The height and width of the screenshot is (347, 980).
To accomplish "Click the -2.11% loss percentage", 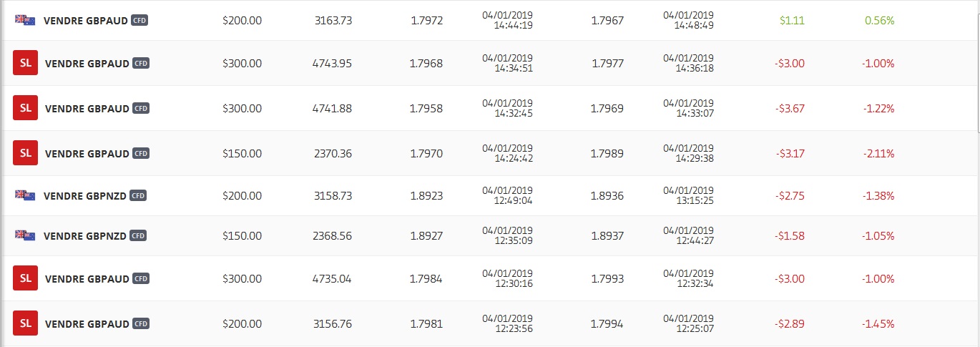I will click(x=878, y=153).
